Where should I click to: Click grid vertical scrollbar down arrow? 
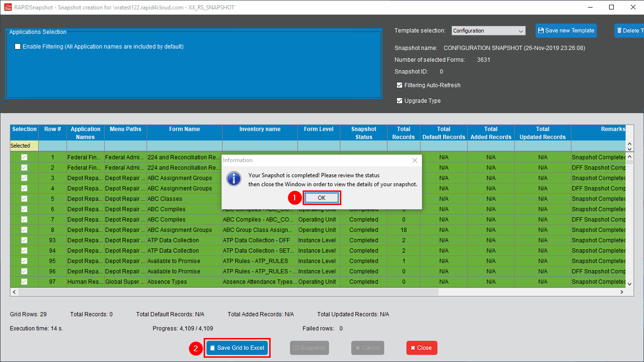(x=629, y=284)
